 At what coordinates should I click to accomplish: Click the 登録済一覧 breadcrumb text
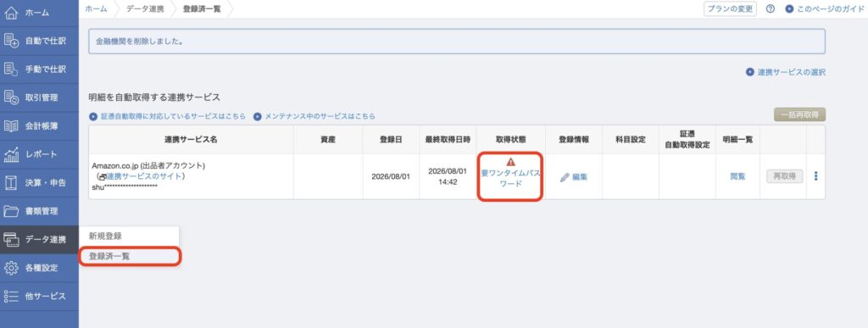click(202, 8)
